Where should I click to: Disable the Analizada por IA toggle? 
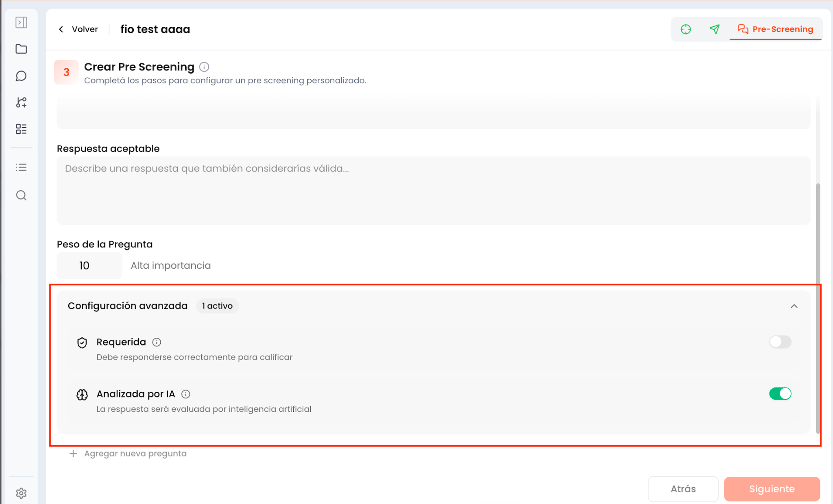point(780,394)
